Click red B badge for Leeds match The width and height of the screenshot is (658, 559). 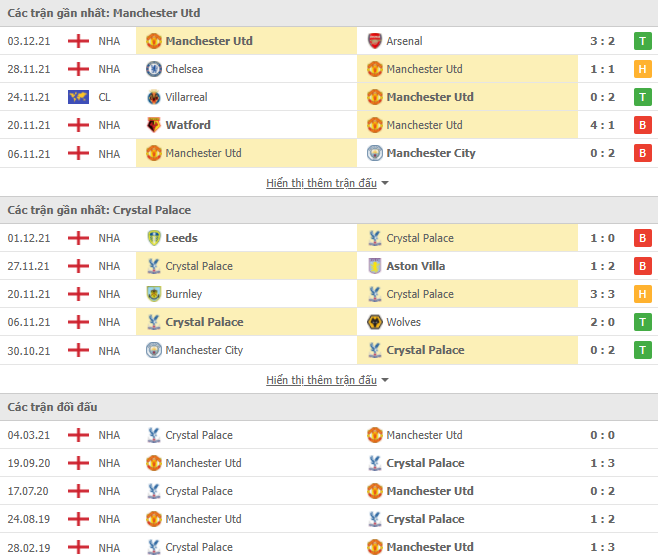click(642, 238)
